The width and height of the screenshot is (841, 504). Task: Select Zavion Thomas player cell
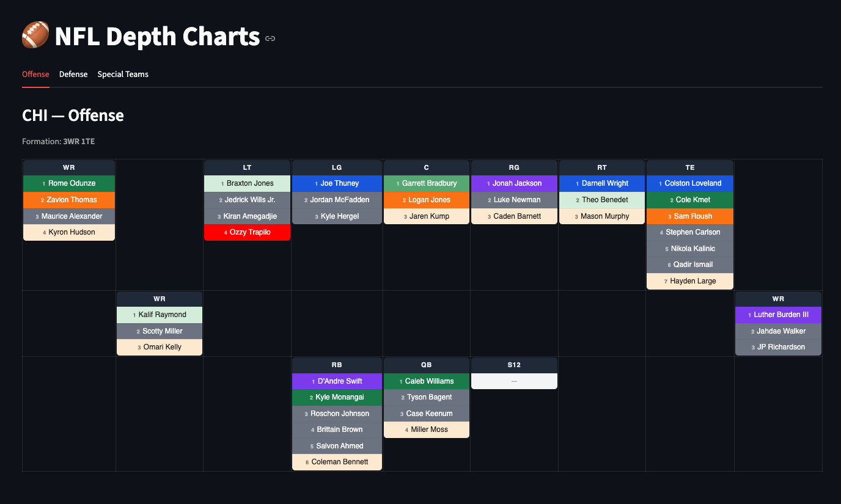click(69, 200)
